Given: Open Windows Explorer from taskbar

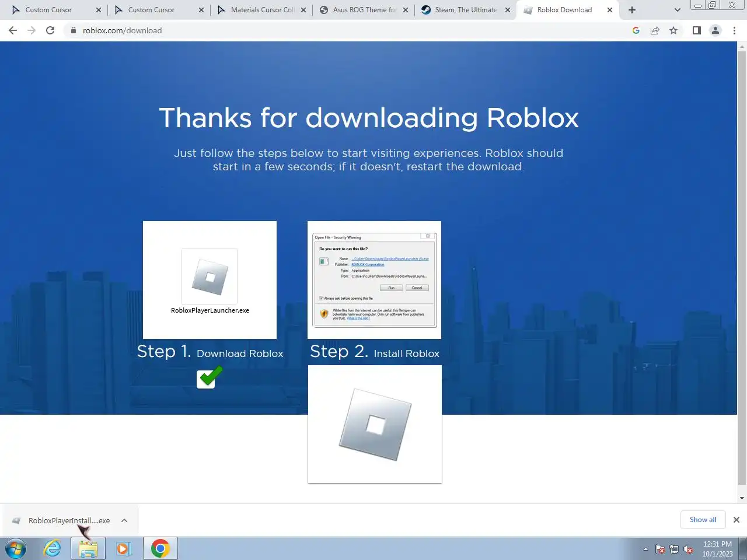Looking at the screenshot, I should click(x=88, y=549).
